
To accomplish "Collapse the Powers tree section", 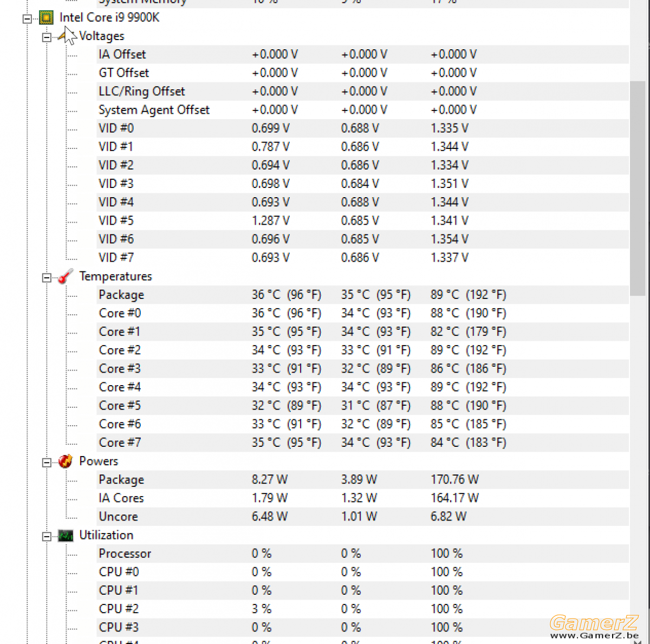I will coord(47,463).
